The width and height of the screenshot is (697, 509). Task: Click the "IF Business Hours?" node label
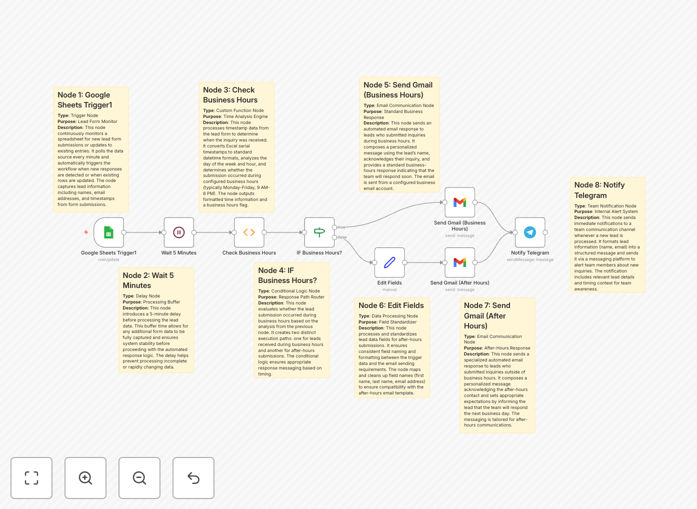319,252
